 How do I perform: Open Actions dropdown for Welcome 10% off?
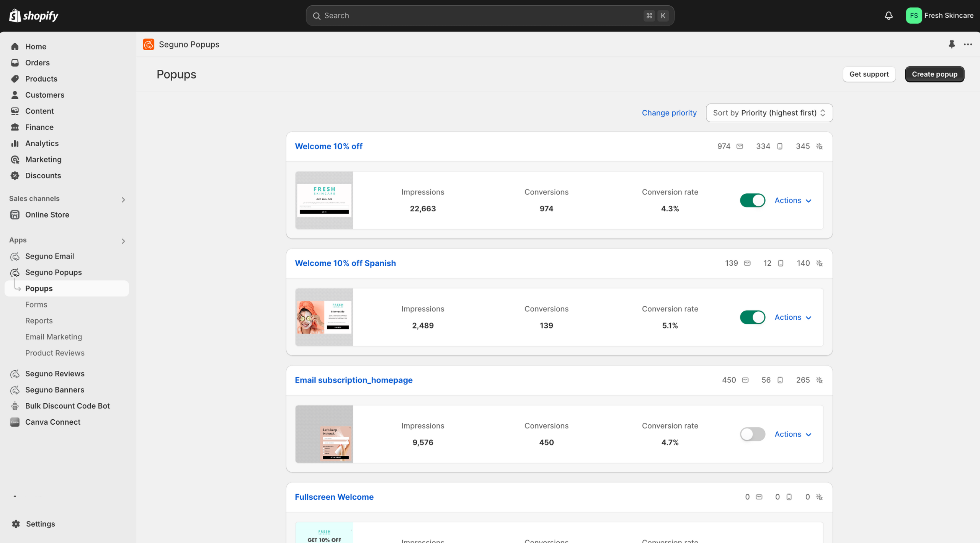793,200
